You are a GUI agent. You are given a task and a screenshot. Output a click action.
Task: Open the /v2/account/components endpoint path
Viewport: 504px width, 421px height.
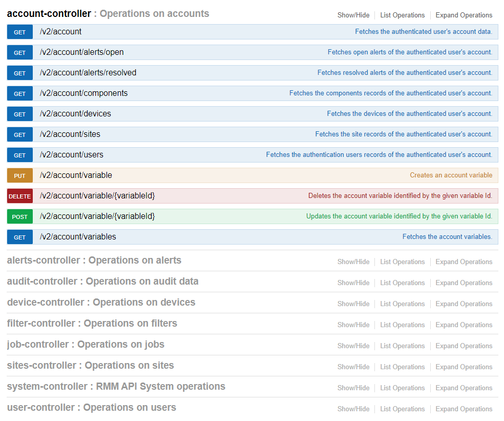83,93
